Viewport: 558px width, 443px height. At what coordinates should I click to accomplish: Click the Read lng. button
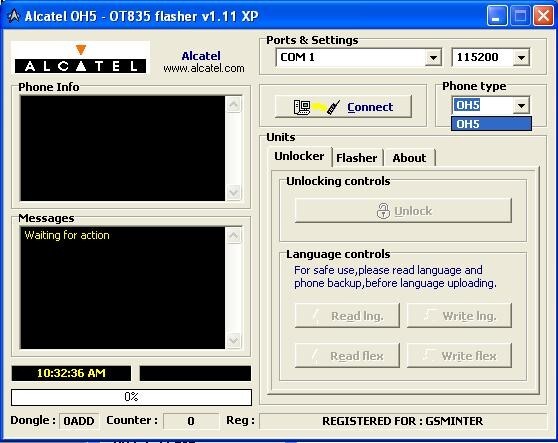[x=347, y=316]
